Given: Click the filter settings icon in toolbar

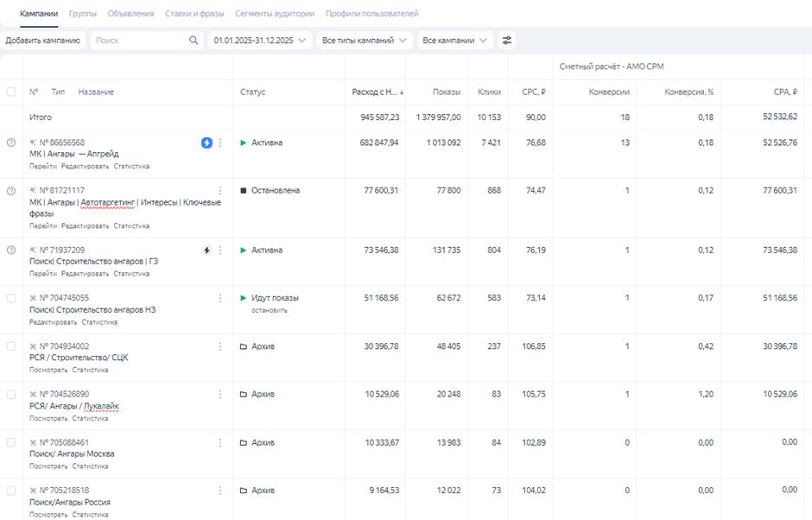Looking at the screenshot, I should click(x=507, y=41).
